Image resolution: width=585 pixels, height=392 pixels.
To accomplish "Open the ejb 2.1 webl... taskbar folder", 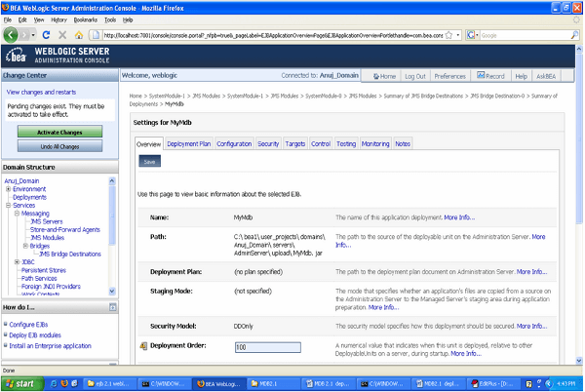I will [x=108, y=383].
